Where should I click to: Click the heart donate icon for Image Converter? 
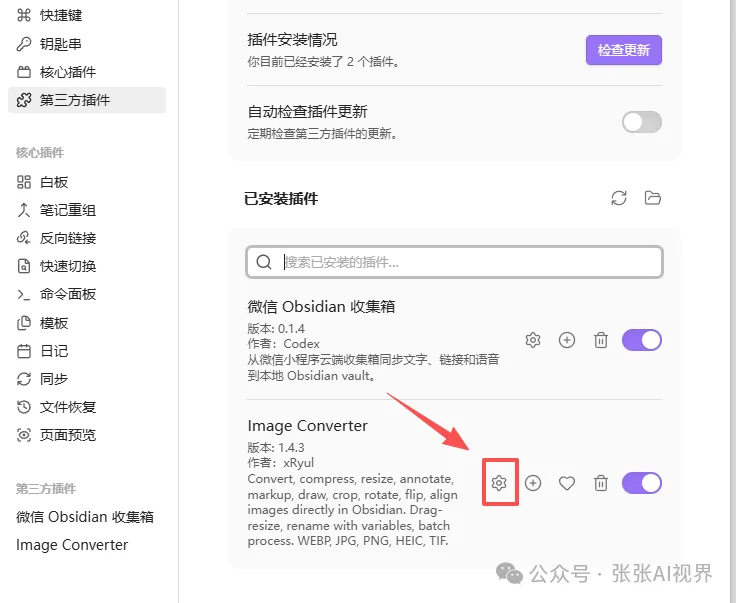pos(567,483)
